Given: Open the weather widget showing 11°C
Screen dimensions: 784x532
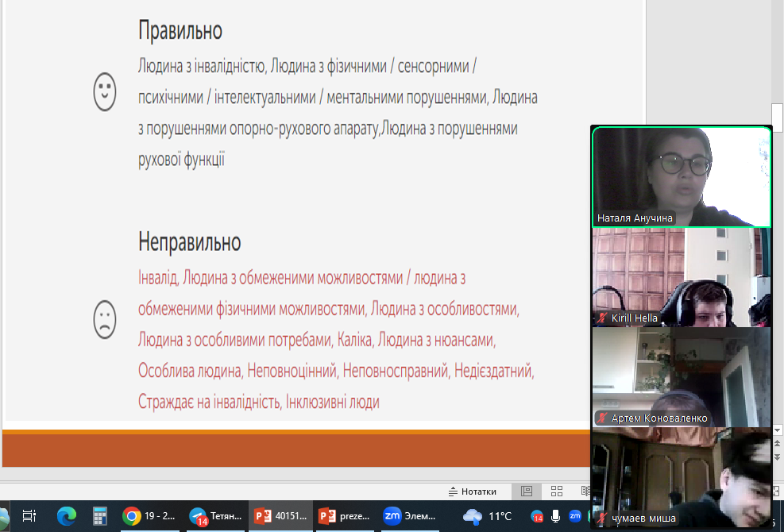Looking at the screenshot, I should pyautogui.click(x=488, y=516).
